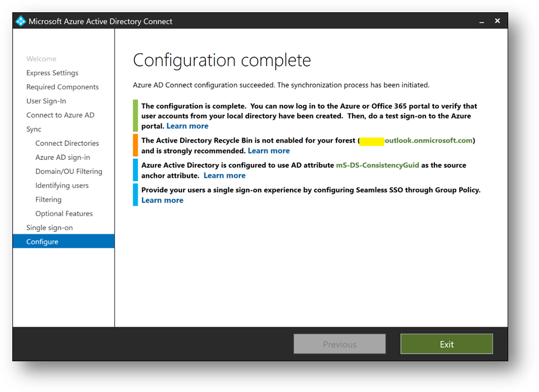Image resolution: width=539 pixels, height=392 pixels.
Task: Select the highlighted Configure step
Action: 64,241
